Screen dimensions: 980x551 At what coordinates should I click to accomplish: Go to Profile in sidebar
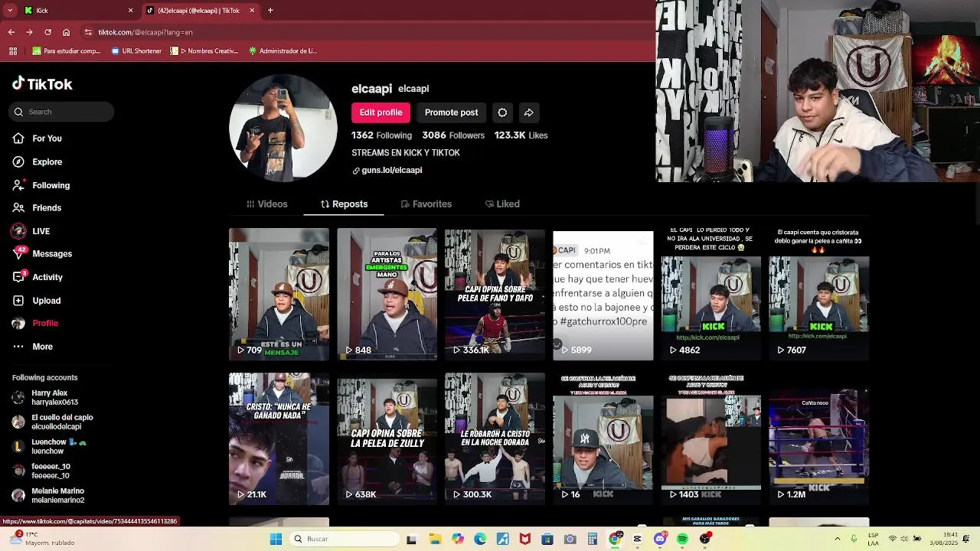(x=35, y=323)
